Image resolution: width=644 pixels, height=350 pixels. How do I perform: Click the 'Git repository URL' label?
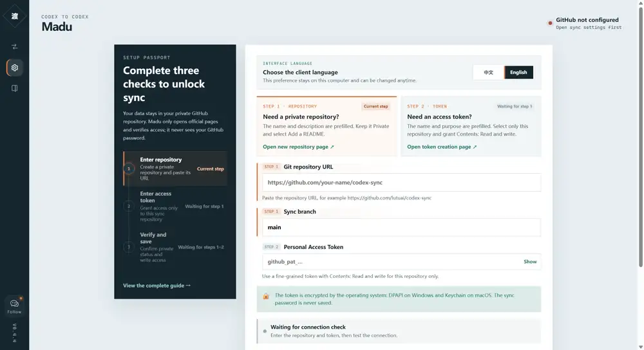[x=308, y=167]
